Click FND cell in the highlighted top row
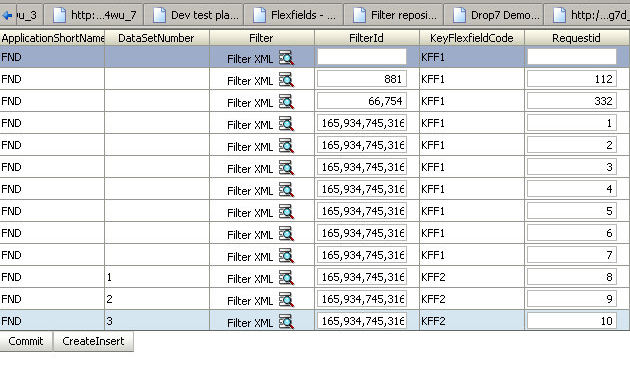 pos(52,57)
